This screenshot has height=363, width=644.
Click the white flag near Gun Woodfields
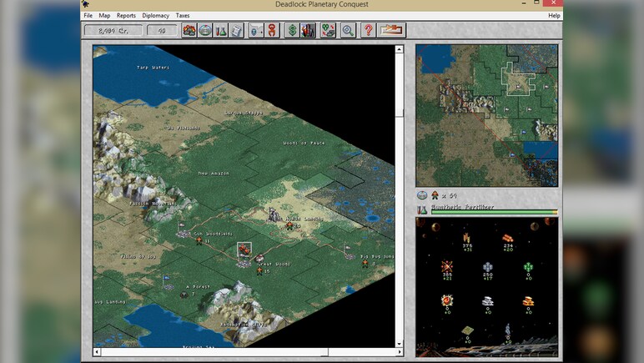pos(181,227)
